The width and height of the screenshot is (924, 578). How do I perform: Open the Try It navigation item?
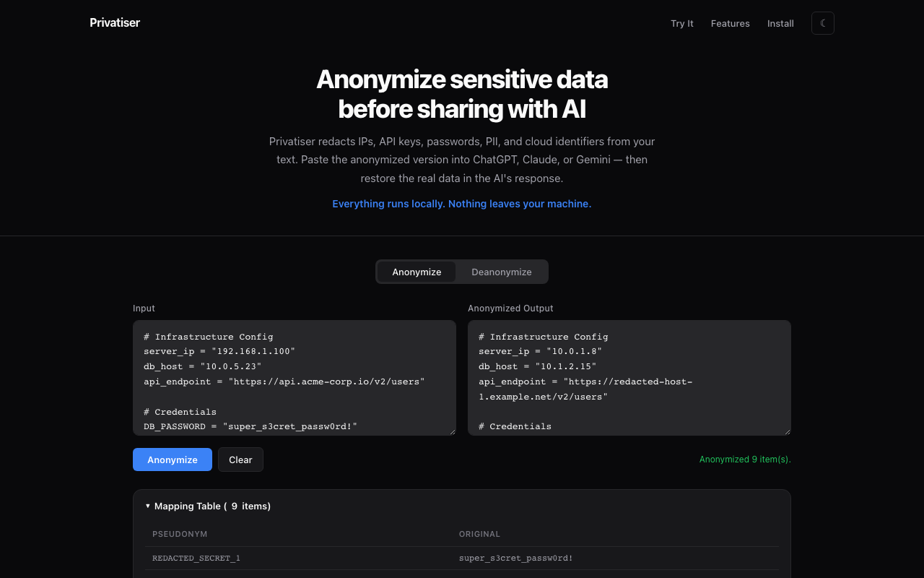[681, 23]
